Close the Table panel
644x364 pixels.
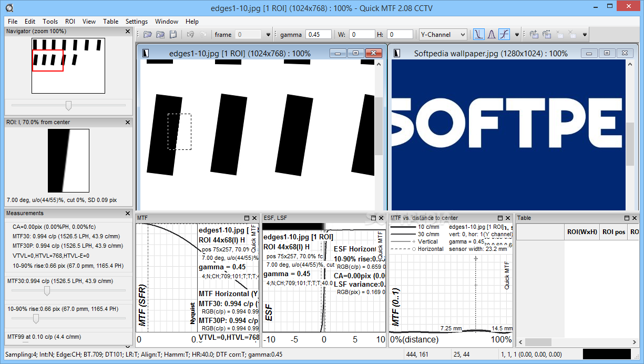tap(636, 218)
